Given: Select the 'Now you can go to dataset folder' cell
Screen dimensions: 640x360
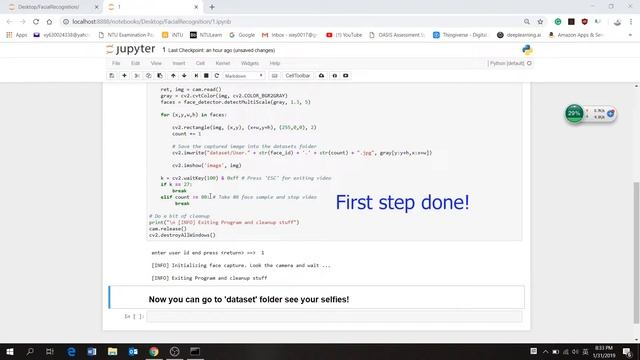Looking at the screenshot, I should click(316, 297).
